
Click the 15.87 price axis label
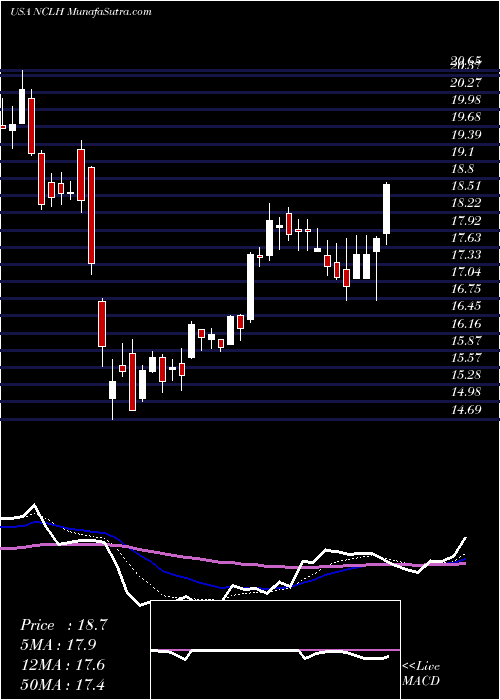(x=466, y=341)
